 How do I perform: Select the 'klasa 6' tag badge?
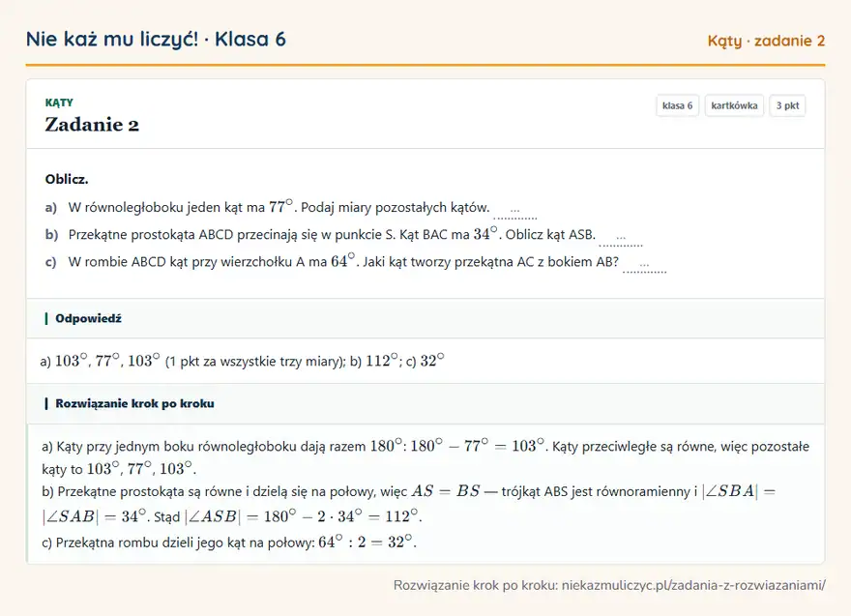pyautogui.click(x=677, y=105)
